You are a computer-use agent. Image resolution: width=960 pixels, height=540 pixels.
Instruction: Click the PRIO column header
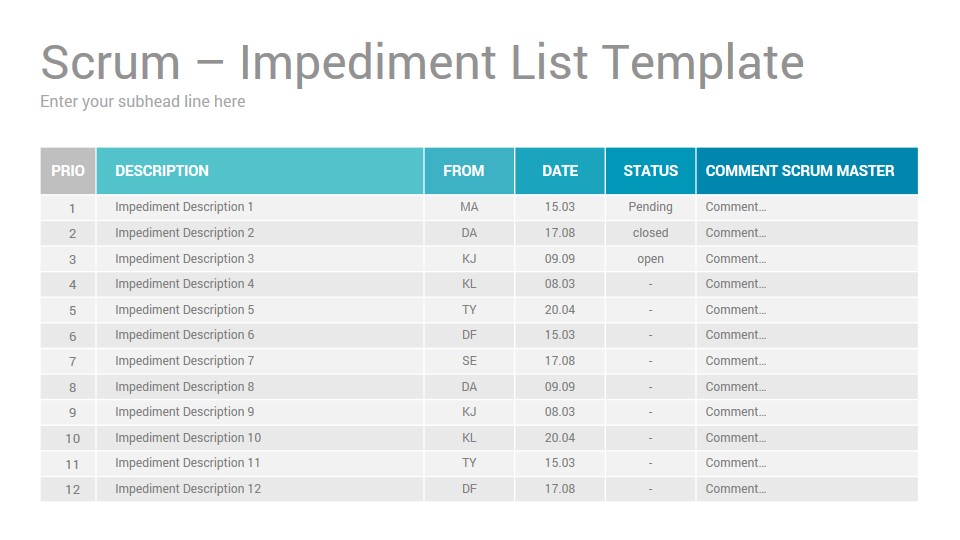tap(68, 171)
